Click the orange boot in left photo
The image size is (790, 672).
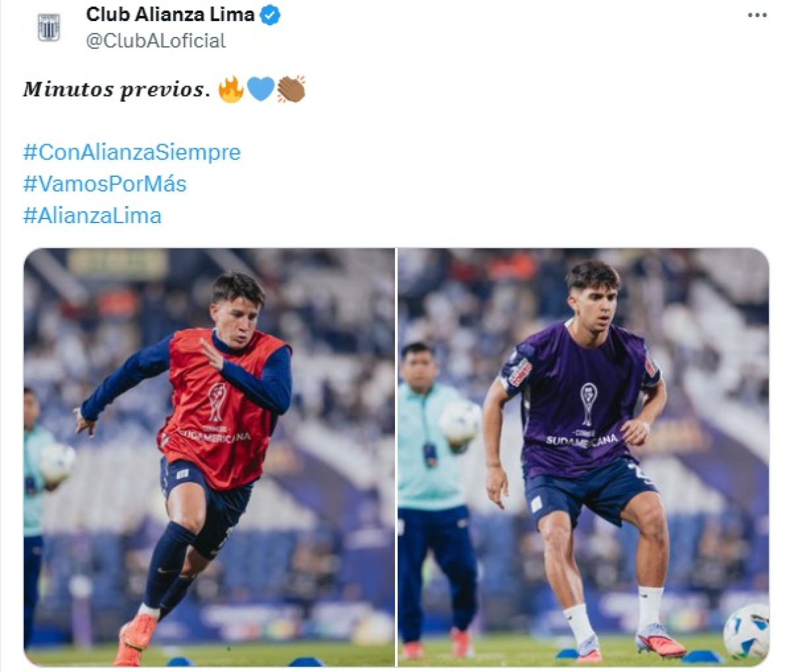[x=134, y=639]
